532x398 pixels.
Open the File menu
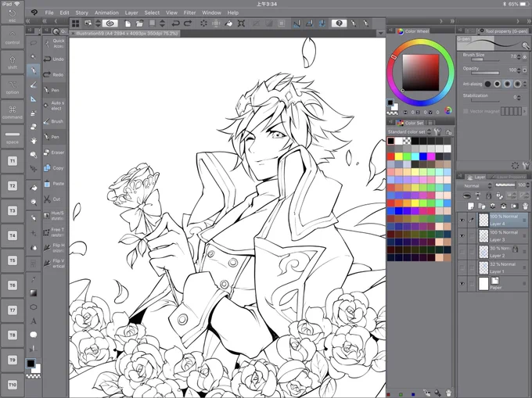pos(49,13)
